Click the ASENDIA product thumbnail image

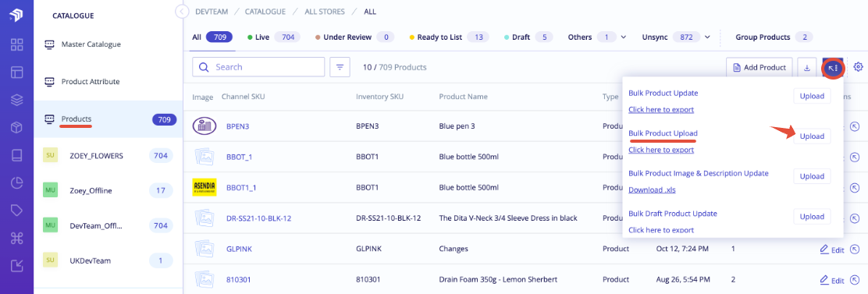coord(204,187)
